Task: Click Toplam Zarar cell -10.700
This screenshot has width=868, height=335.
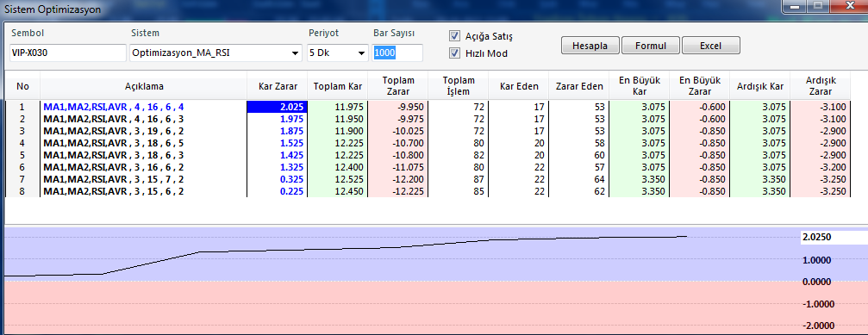Action: coord(398,143)
